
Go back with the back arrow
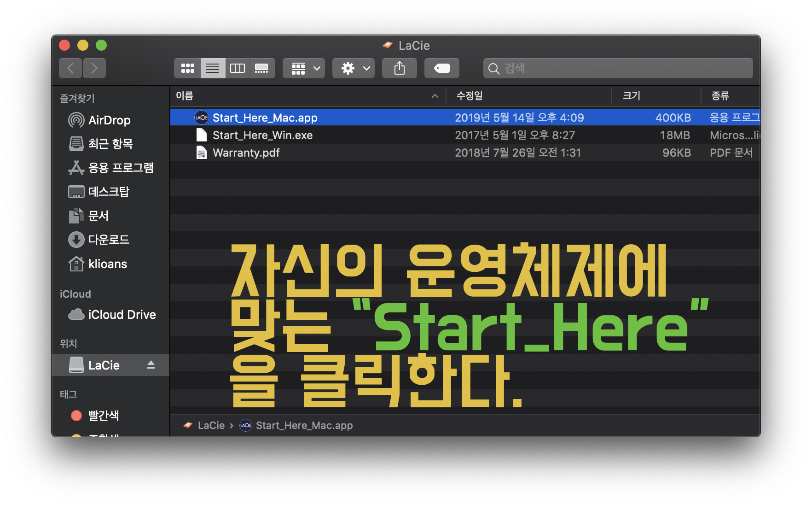click(70, 69)
